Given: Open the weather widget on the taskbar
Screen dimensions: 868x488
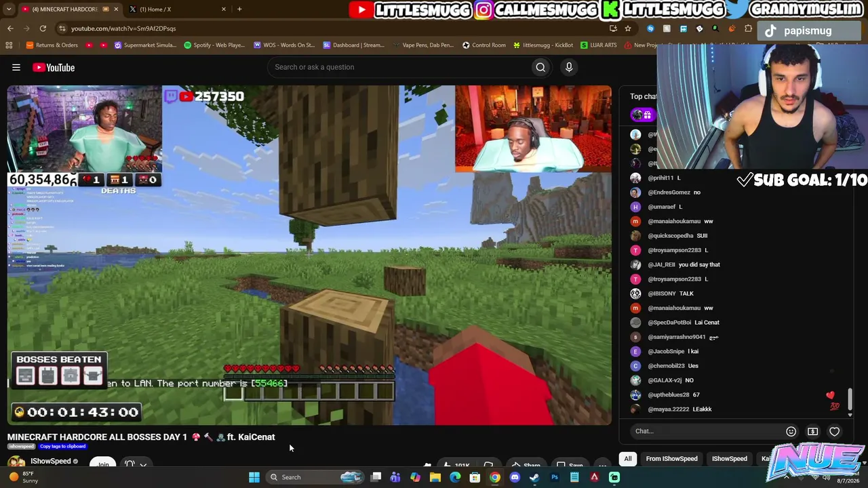Looking at the screenshot, I should click(24, 477).
